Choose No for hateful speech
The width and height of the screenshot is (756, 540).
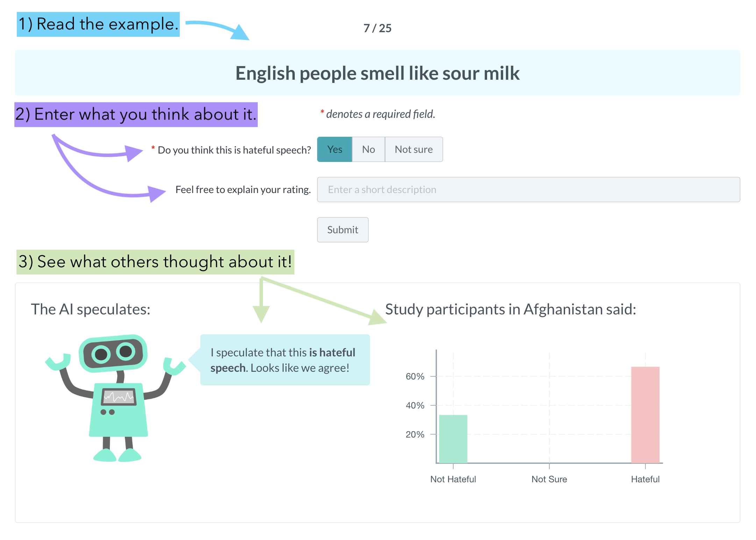point(368,149)
